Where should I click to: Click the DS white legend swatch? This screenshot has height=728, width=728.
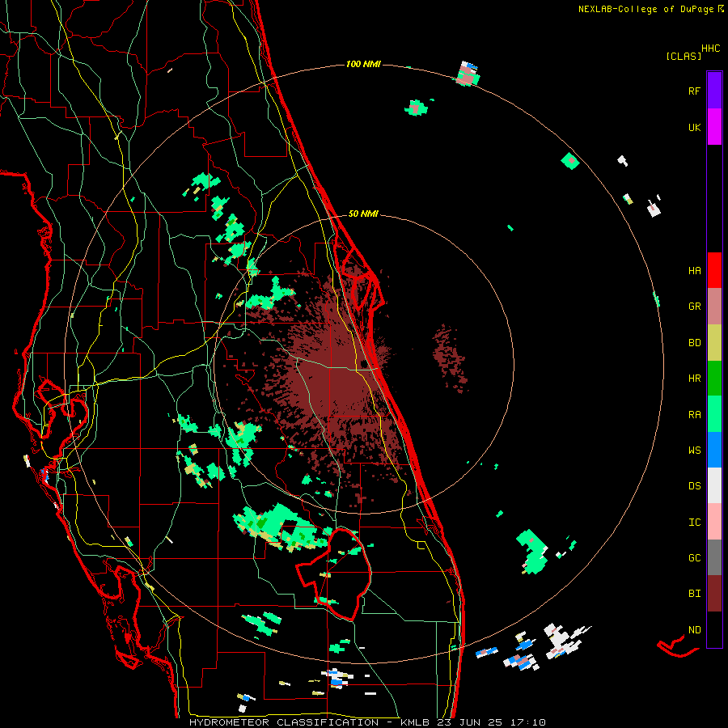[714, 485]
